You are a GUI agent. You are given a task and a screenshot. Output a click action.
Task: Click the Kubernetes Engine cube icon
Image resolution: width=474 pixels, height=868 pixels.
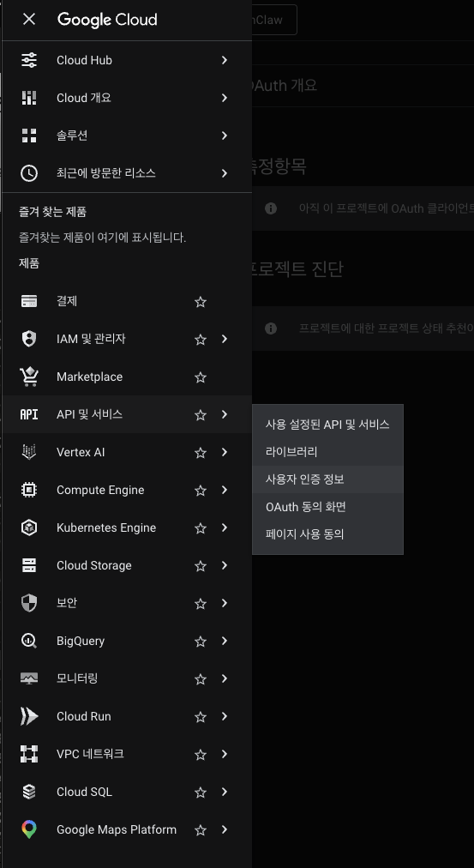coord(29,527)
